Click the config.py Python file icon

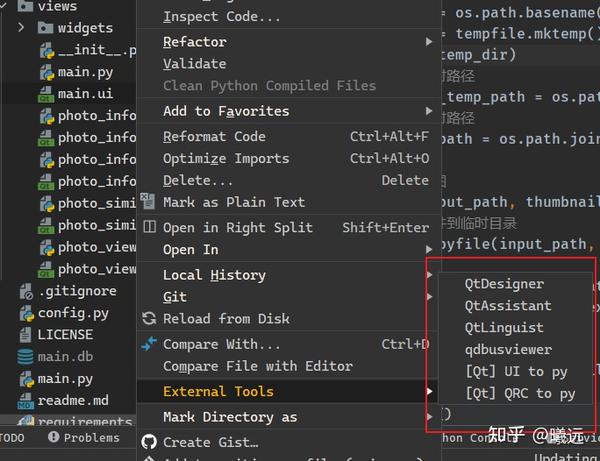[26, 313]
